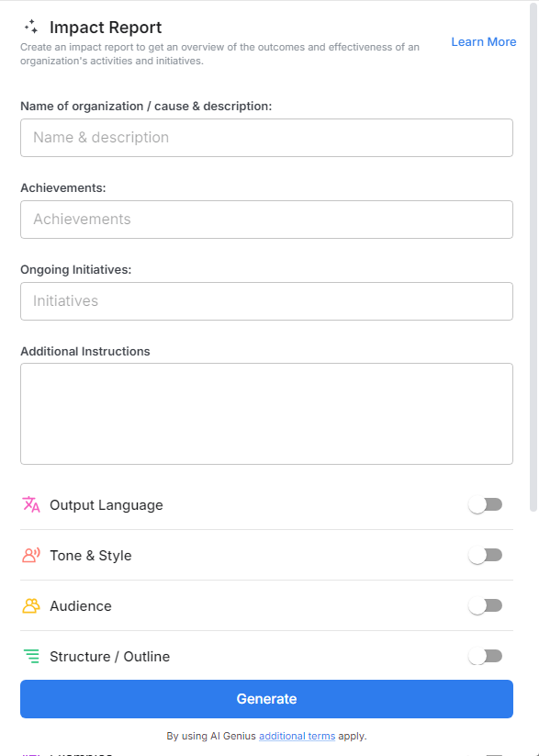Screen dimensions: 539x756
Task: Click the Generate button
Action: tap(266, 699)
